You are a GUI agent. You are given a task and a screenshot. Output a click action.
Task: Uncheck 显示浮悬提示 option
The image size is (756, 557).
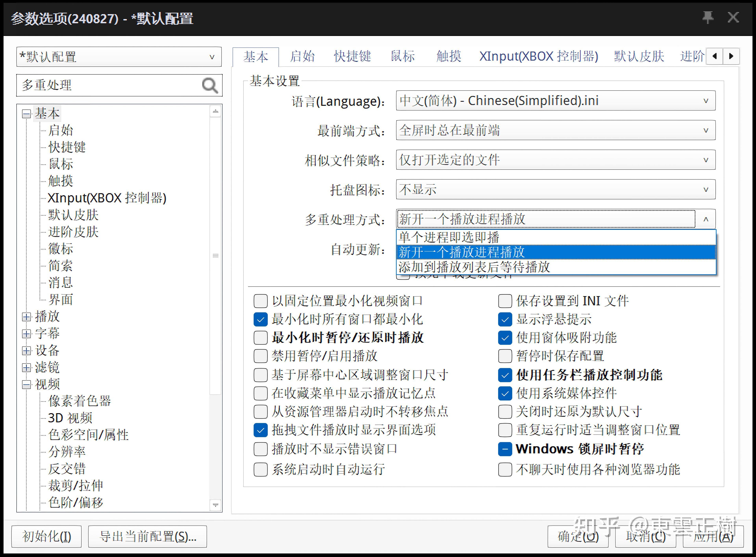click(x=505, y=319)
